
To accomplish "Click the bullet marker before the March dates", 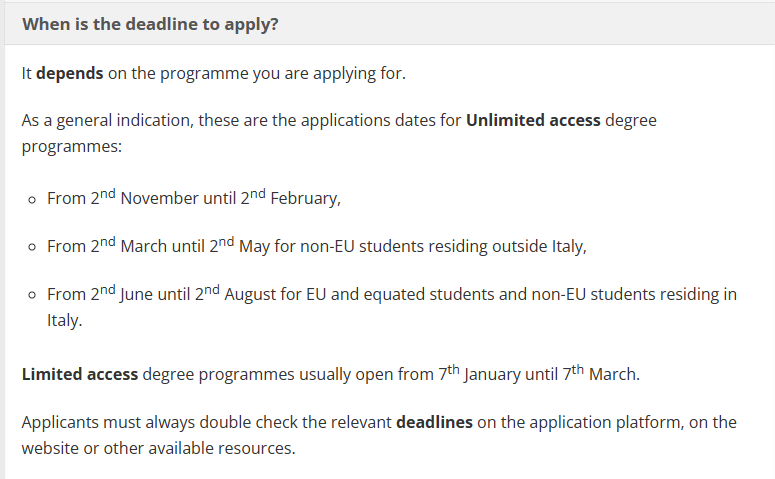I will point(33,247).
